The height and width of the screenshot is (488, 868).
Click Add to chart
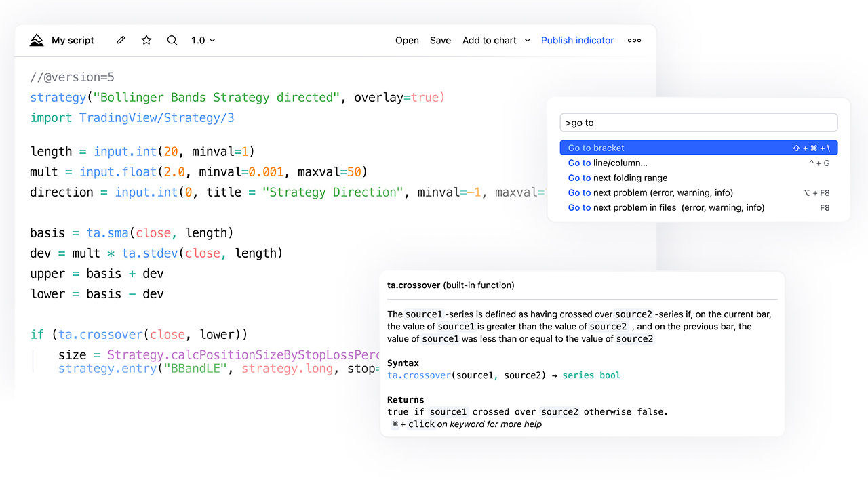click(x=489, y=41)
